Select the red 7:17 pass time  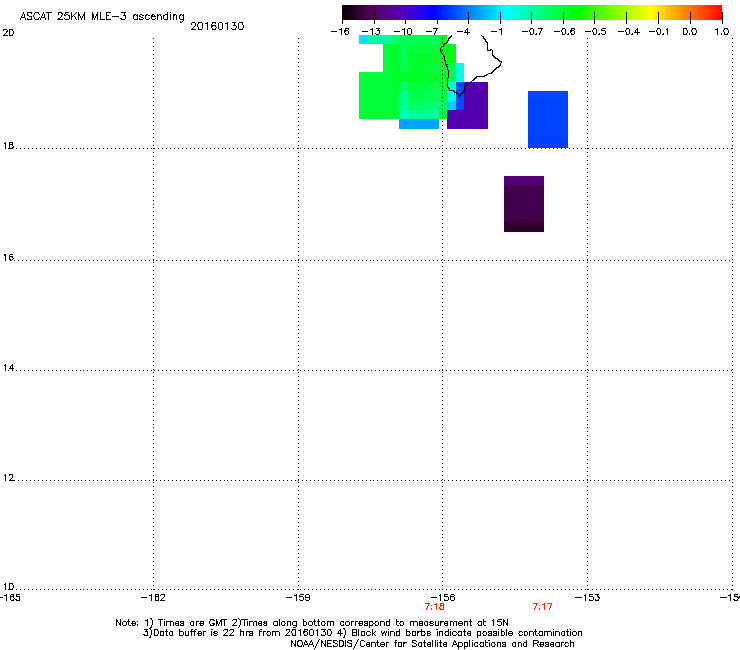(x=542, y=607)
